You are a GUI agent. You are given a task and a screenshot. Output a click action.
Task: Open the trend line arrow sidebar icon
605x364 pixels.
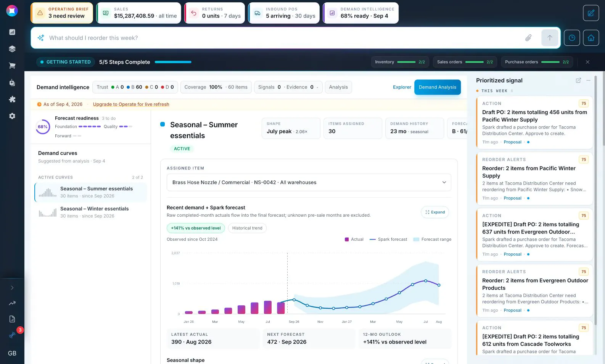[x=12, y=303]
